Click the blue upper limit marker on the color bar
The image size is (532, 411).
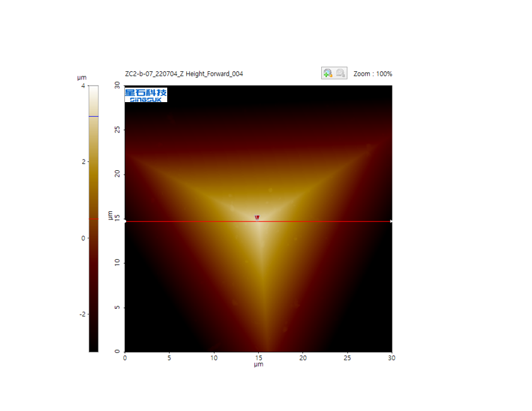pyautogui.click(x=93, y=116)
